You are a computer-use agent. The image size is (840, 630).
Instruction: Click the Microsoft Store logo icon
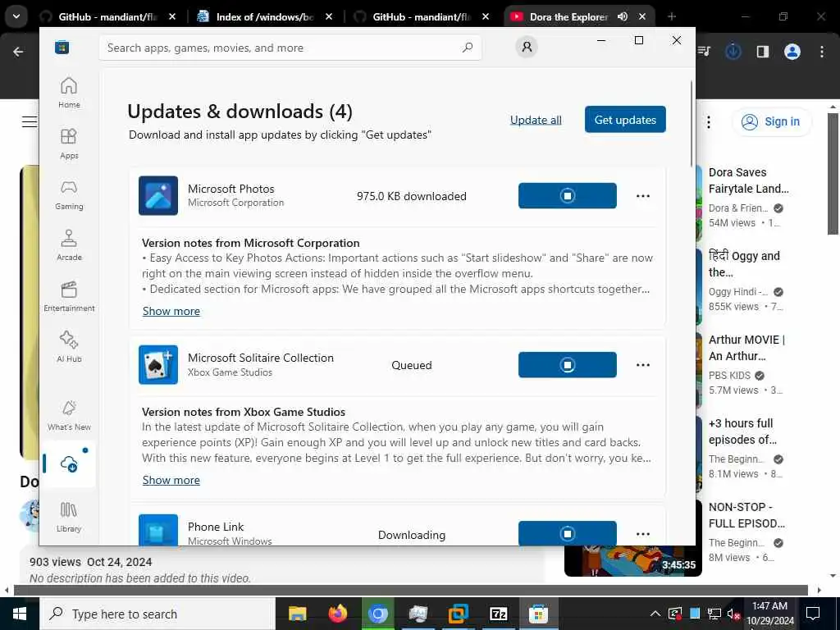click(62, 48)
